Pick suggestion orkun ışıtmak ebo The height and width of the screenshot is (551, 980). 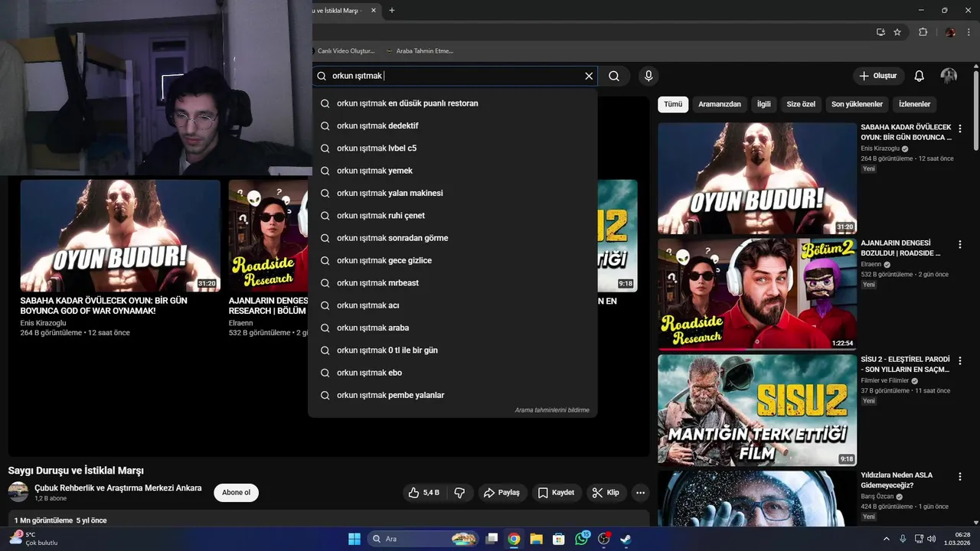(x=452, y=373)
